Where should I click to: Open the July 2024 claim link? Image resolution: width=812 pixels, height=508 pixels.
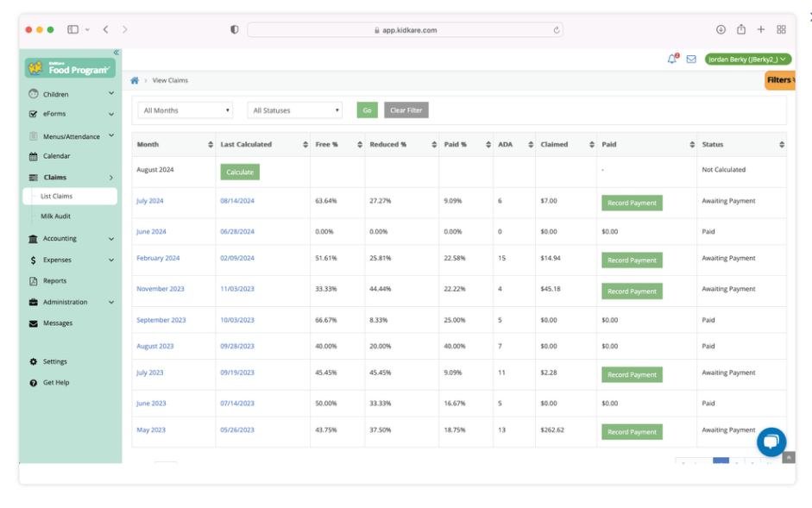(149, 201)
